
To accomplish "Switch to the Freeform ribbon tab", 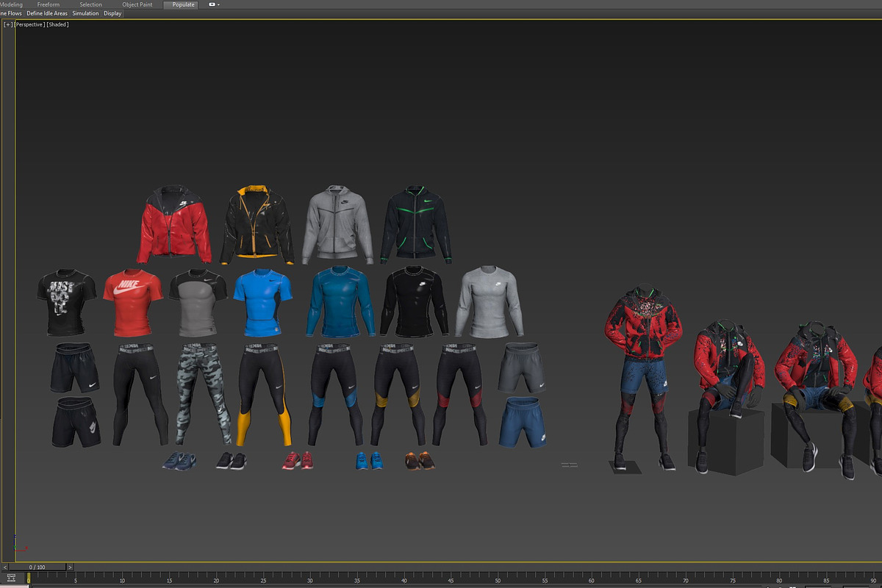I will point(49,4).
